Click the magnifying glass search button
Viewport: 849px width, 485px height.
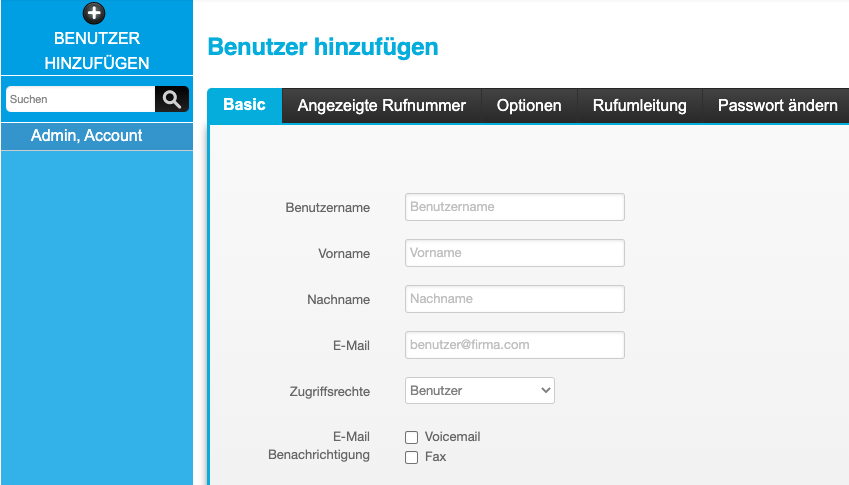click(172, 99)
